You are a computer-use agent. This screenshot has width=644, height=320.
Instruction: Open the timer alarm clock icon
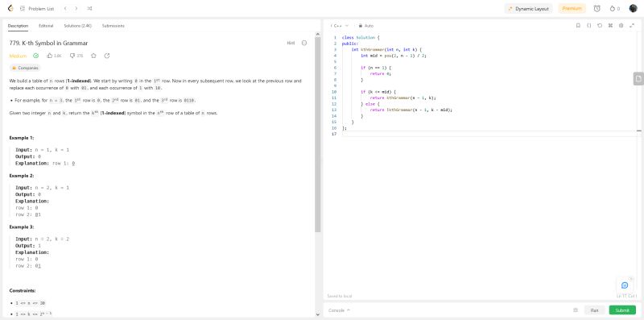(597, 8)
